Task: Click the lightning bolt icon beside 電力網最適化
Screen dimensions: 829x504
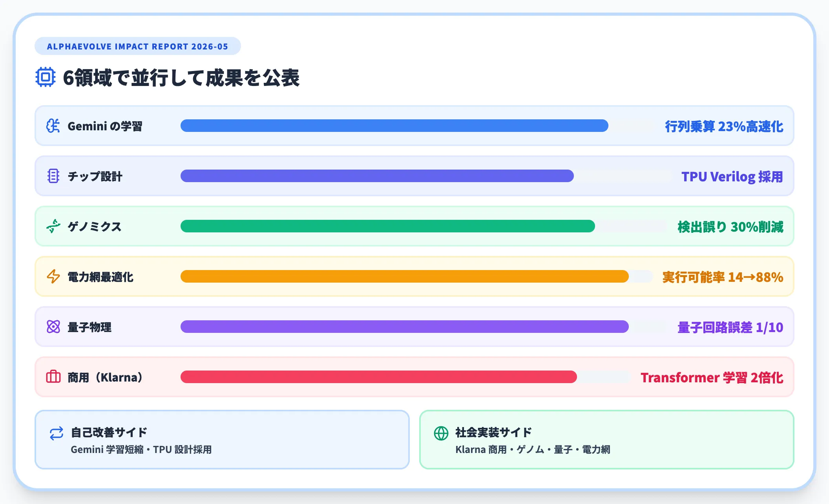Action: 53,277
